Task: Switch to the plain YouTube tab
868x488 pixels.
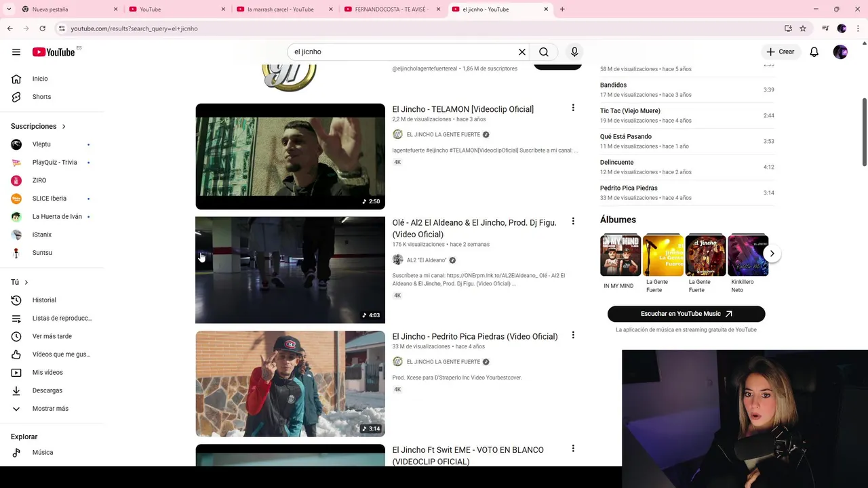Action: click(x=175, y=9)
